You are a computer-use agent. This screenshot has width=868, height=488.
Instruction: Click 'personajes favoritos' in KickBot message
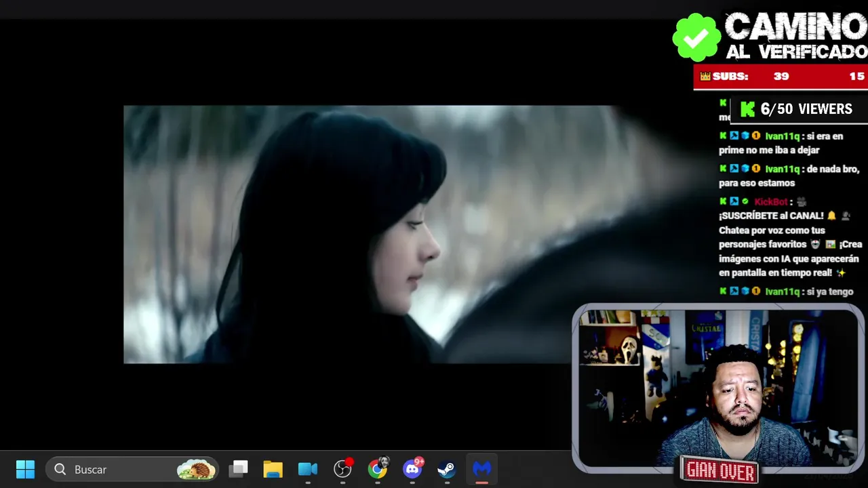click(x=764, y=244)
